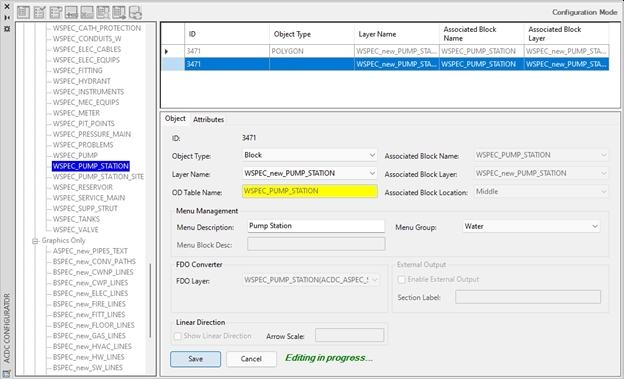The height and width of the screenshot is (379, 624).
Task: Click the Cancel button
Action: [x=251, y=359]
